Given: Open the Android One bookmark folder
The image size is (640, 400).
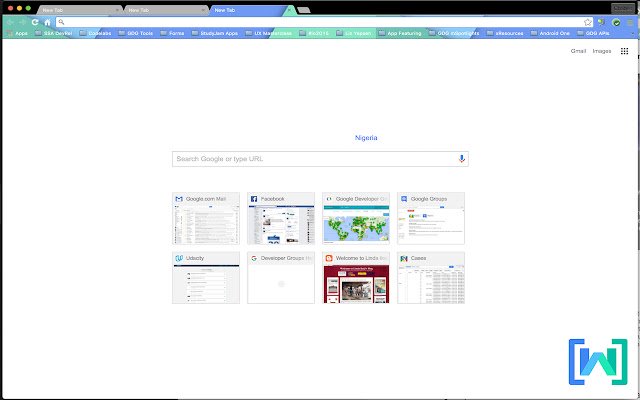Looking at the screenshot, I should click(x=550, y=33).
